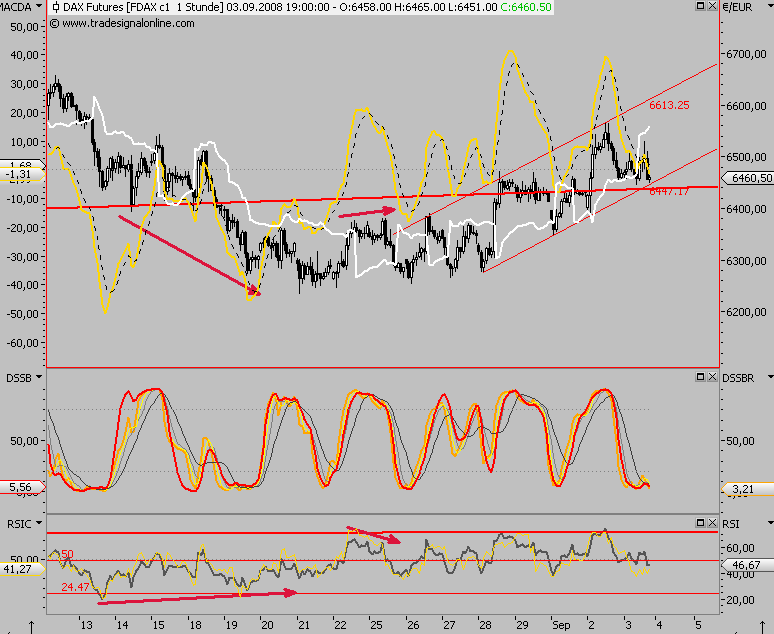Close the RSIC indicator pane
The height and width of the screenshot is (634, 774).
click(712, 522)
